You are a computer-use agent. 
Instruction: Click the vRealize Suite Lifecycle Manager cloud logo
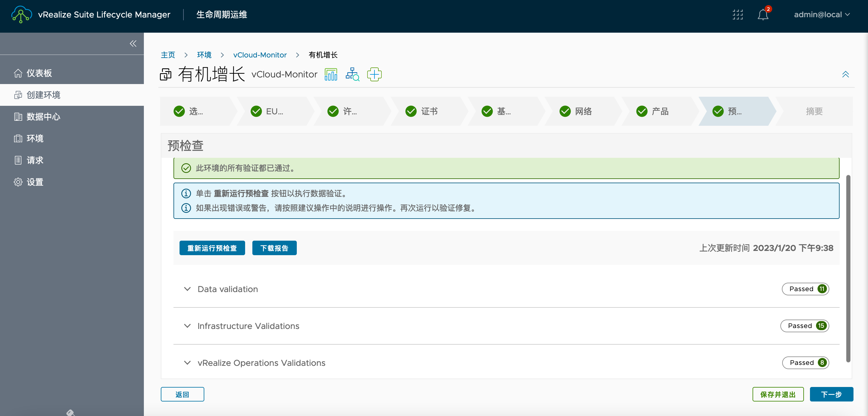point(21,15)
